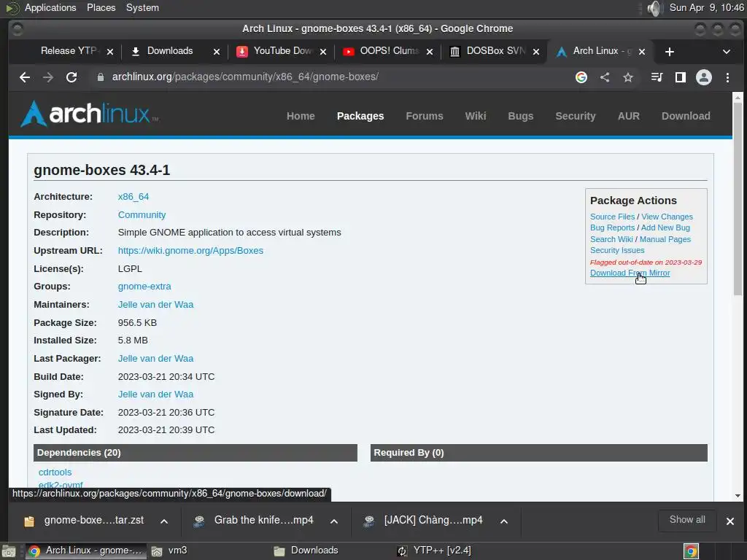
Task: Toggle Chrome's side panel icon
Action: 681,77
